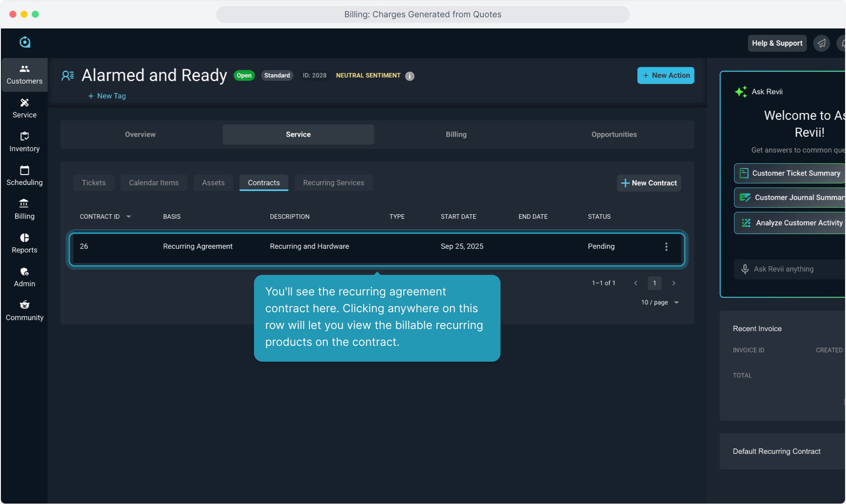Click the sentiment info icon
This screenshot has width=846, height=504.
click(409, 76)
